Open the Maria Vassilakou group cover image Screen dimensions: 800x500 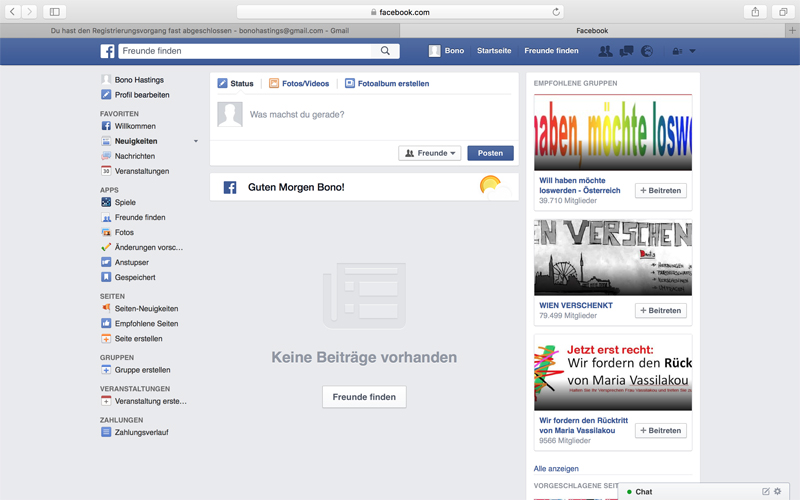(613, 372)
